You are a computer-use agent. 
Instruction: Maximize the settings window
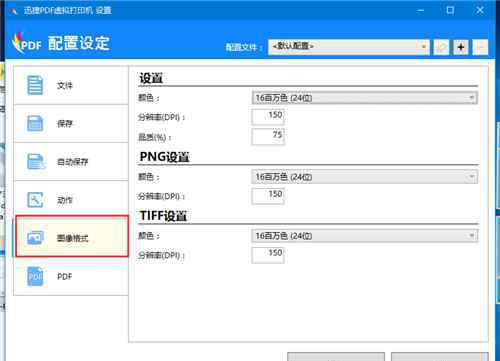[450, 10]
